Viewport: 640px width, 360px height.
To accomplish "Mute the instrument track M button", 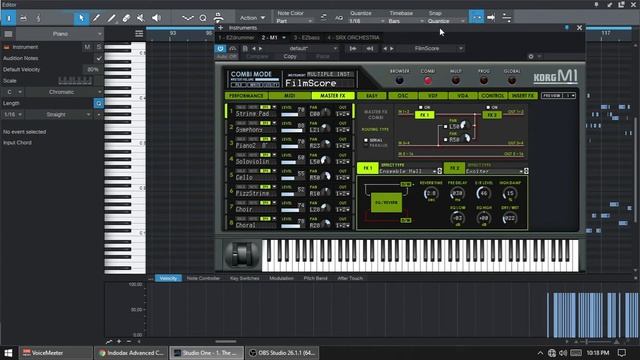I will (x=87, y=47).
